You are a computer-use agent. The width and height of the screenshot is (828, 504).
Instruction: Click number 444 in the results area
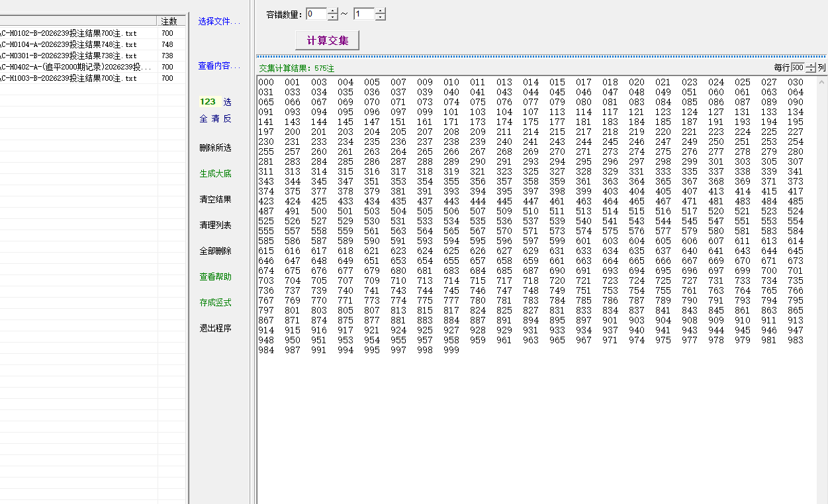click(x=478, y=202)
